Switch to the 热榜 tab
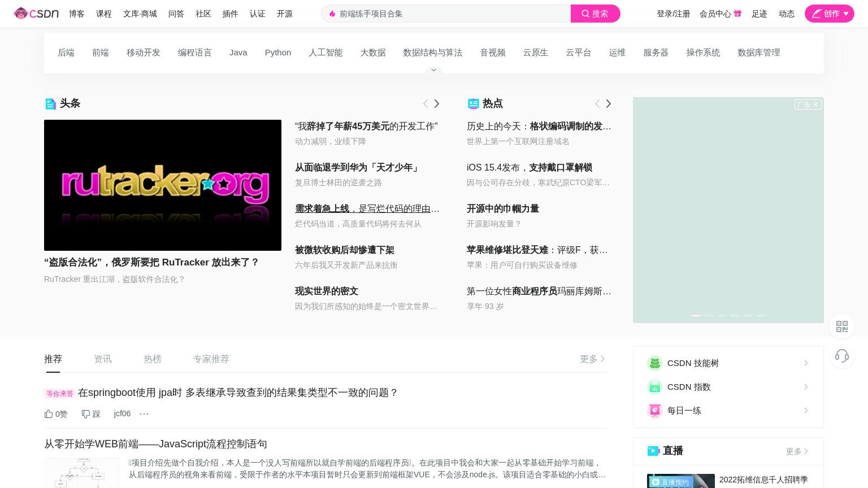 [153, 359]
